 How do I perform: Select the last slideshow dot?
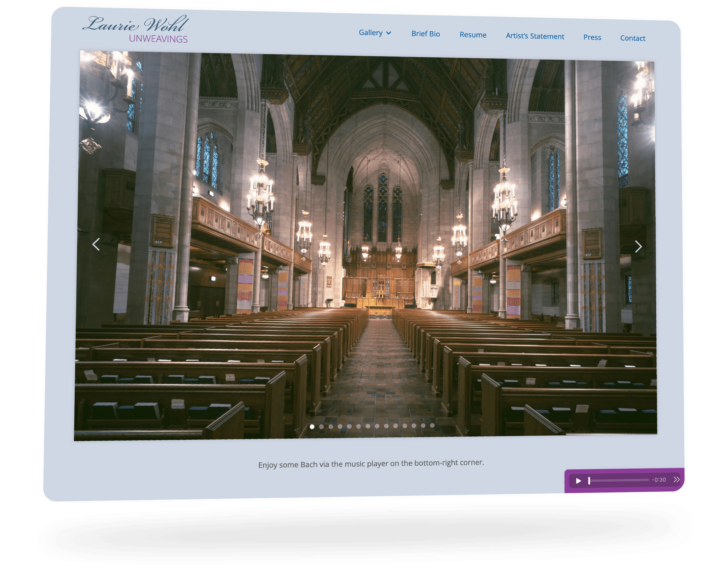pyautogui.click(x=432, y=425)
